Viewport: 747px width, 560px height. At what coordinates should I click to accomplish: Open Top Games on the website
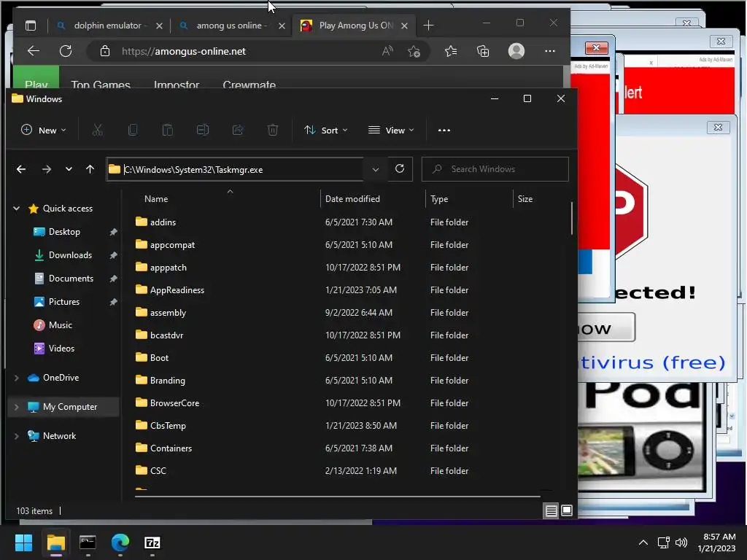point(101,85)
